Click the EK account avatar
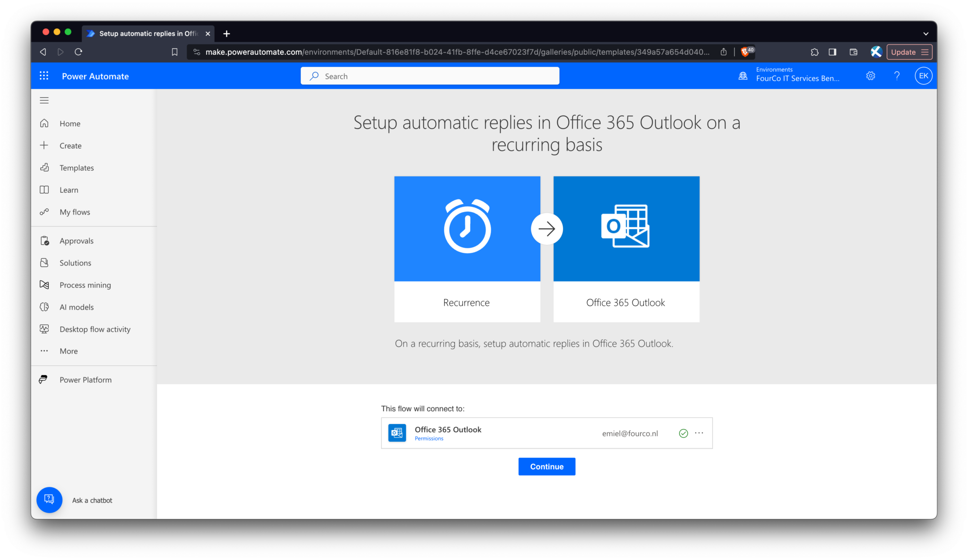The image size is (968, 560). click(924, 76)
